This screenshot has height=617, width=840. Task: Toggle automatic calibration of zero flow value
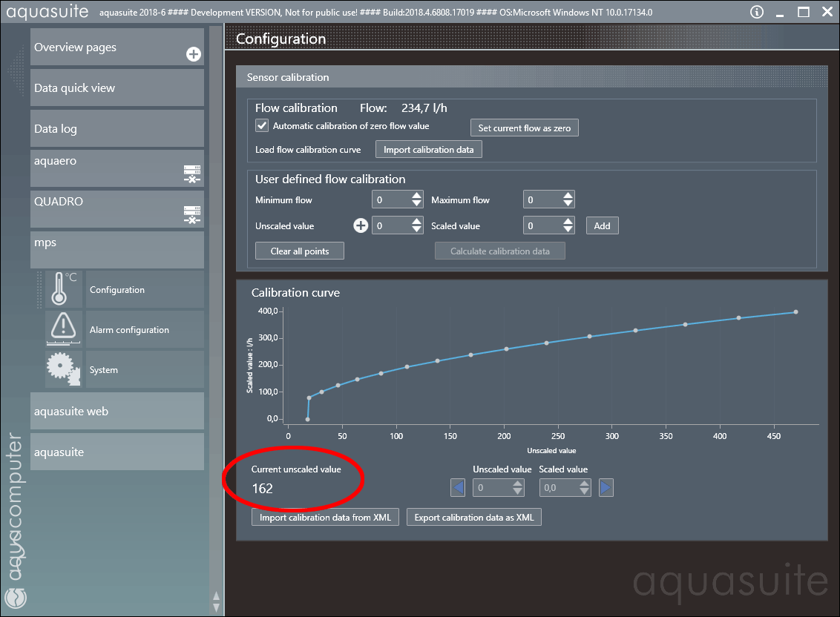point(262,126)
